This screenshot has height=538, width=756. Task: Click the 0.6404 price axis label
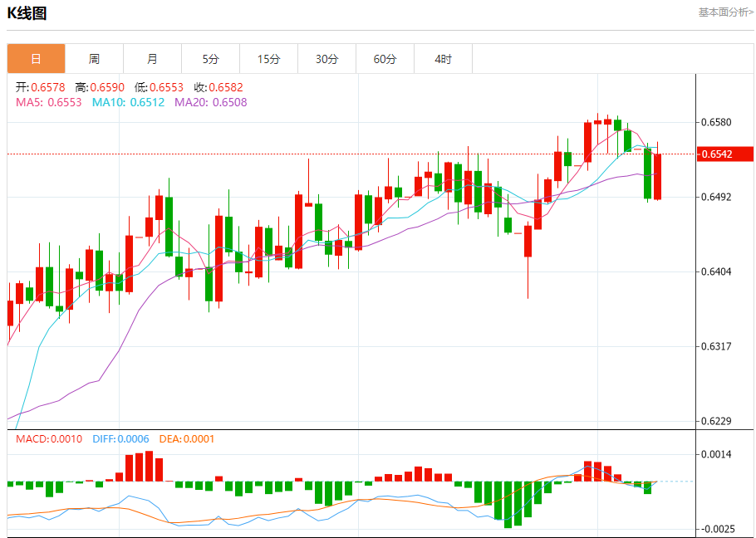[716, 271]
